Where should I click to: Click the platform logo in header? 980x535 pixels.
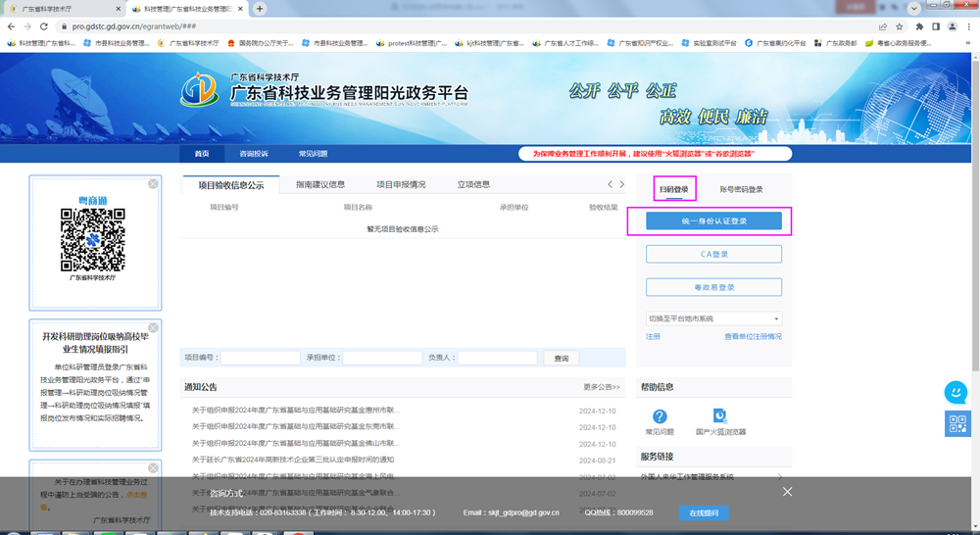(199, 90)
